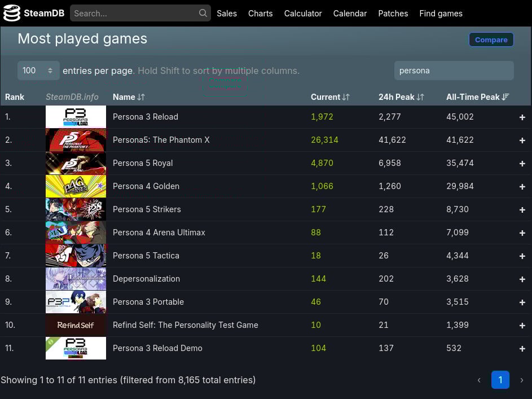The image size is (532, 399).
Task: Open Persona 5 Tactica thumbnail
Action: tap(76, 256)
